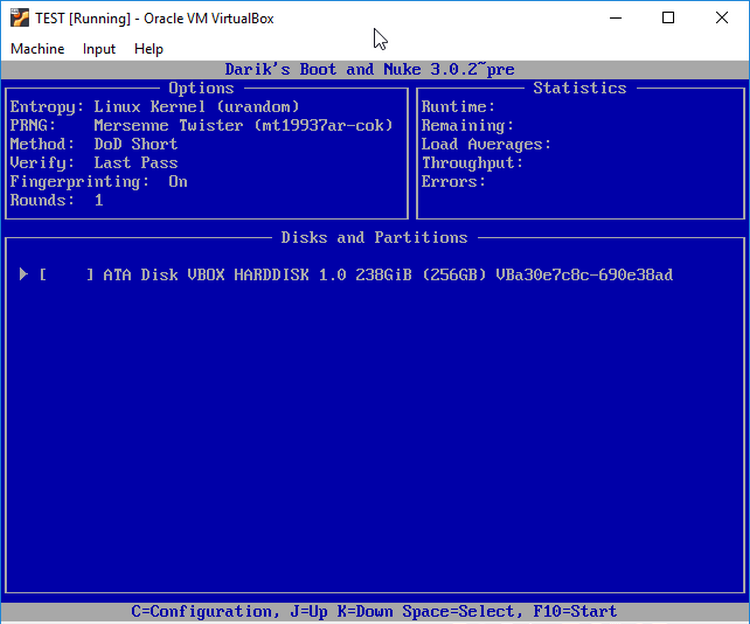Click the Disks and Partitions heading
The width and height of the screenshot is (750, 624).
(374, 238)
